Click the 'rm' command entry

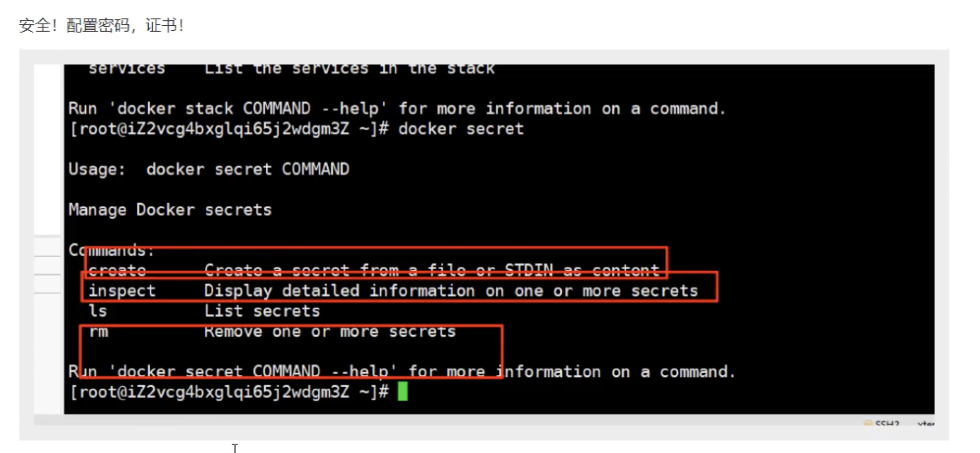click(x=99, y=331)
